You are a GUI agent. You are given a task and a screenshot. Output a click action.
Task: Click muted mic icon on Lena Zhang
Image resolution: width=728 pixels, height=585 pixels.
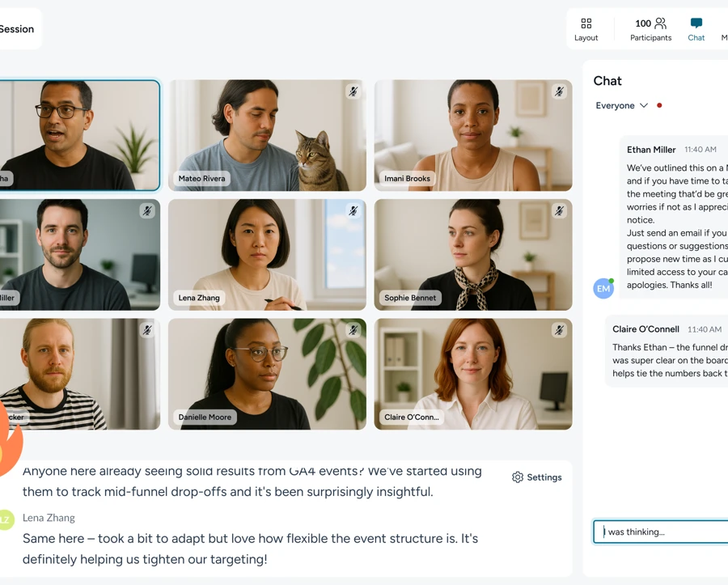pos(353,211)
